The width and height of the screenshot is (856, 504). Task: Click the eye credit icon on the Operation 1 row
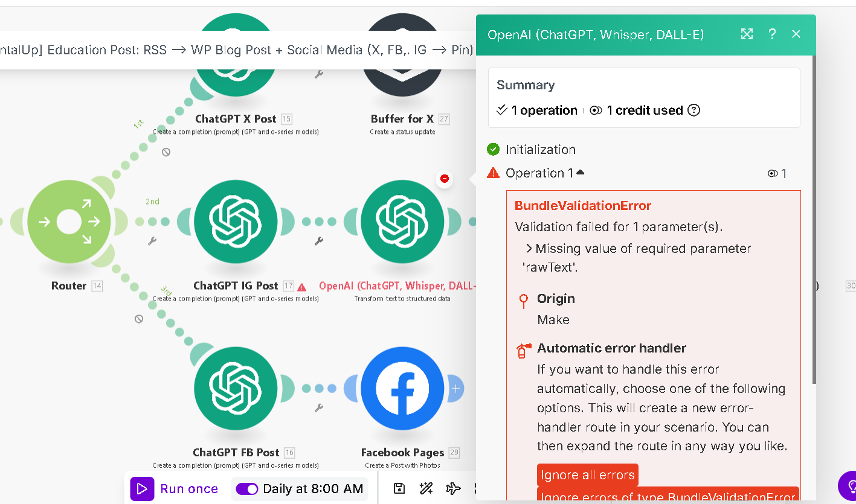[772, 174]
